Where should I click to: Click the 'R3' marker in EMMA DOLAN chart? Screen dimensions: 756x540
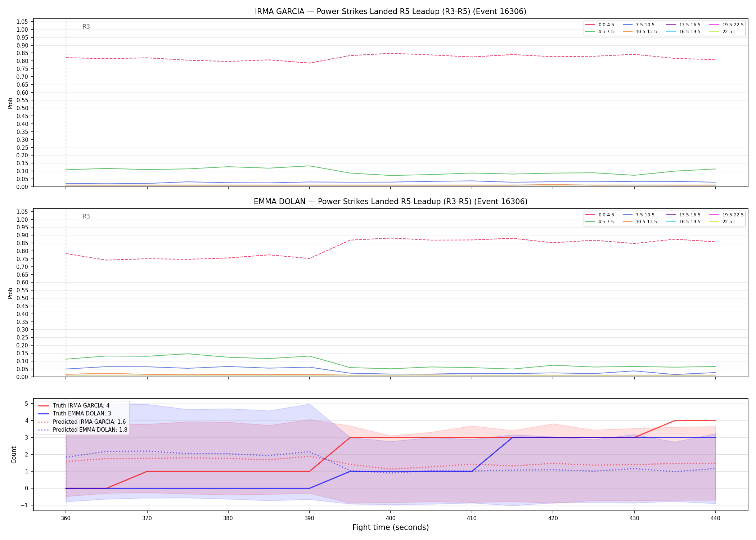pos(86,216)
